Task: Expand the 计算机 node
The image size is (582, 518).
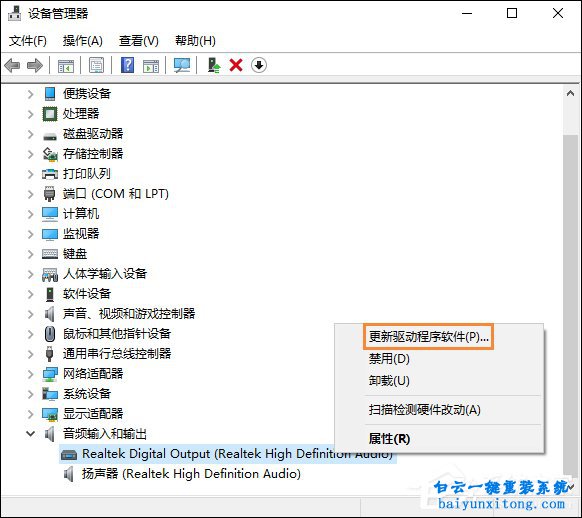Action: click(30, 214)
